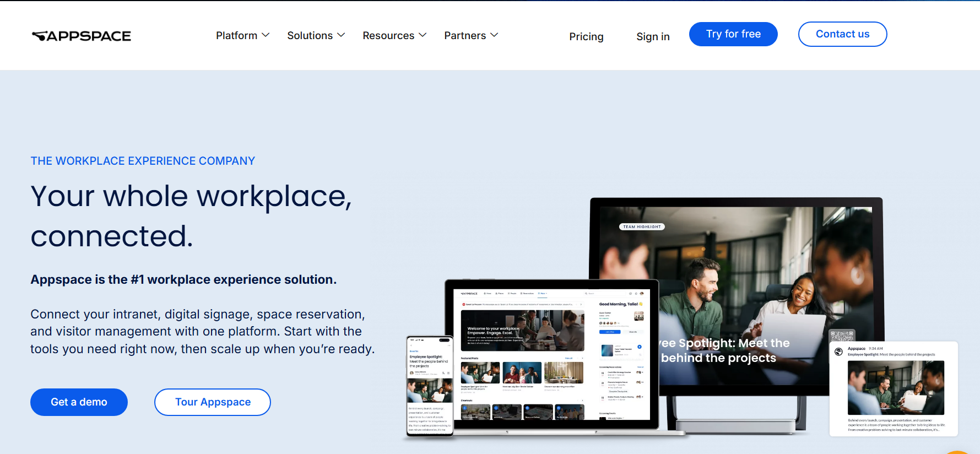Expand the Platform chevron arrow
Screen dimensions: 980x454
pos(266,35)
